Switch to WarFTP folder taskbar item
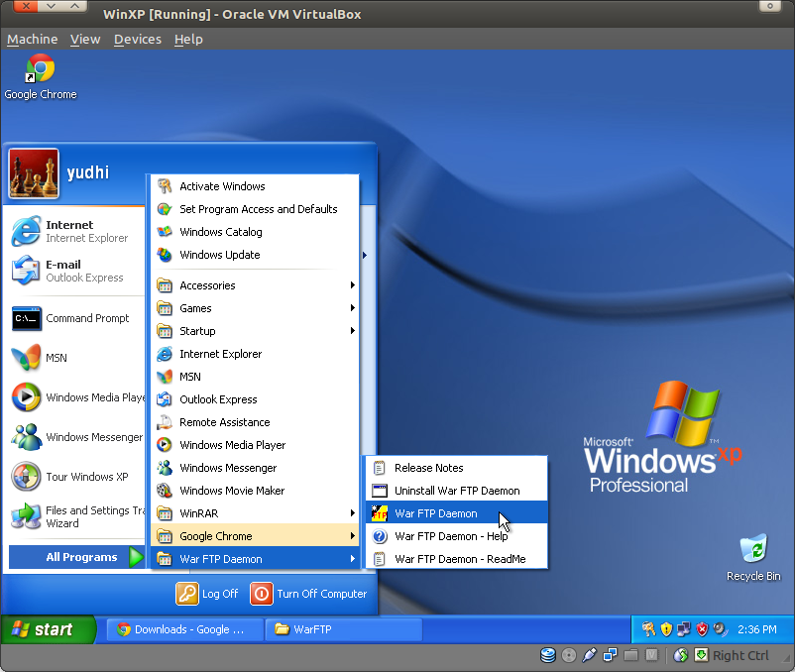Viewport: 795px width, 672px height. [344, 629]
